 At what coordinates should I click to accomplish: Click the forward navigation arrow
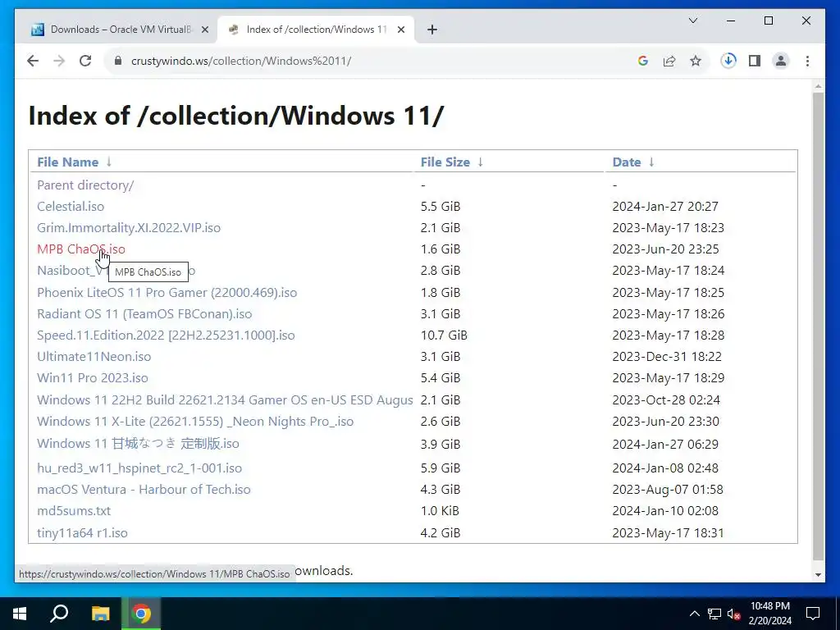click(x=59, y=61)
